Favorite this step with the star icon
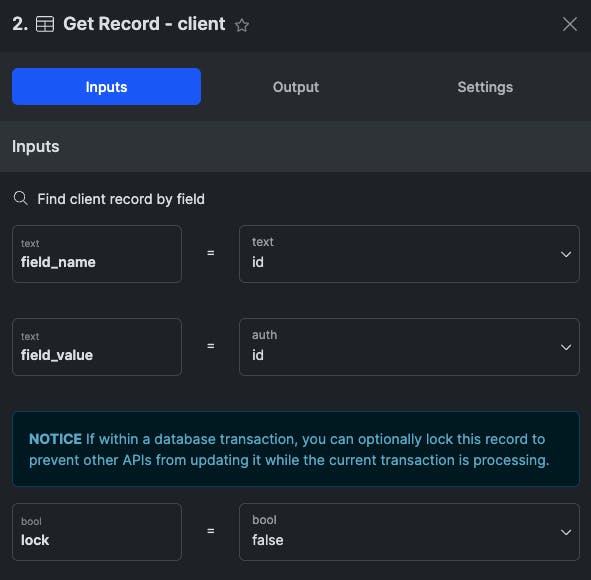The image size is (591, 580). (x=242, y=25)
